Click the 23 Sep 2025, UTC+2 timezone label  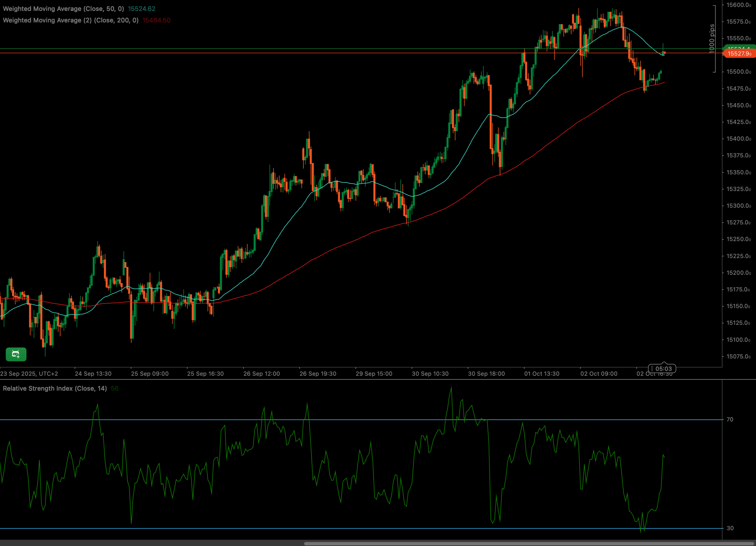click(29, 374)
